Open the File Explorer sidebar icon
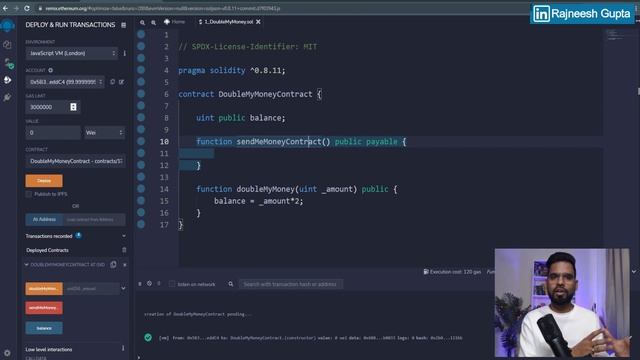 coord(7,45)
